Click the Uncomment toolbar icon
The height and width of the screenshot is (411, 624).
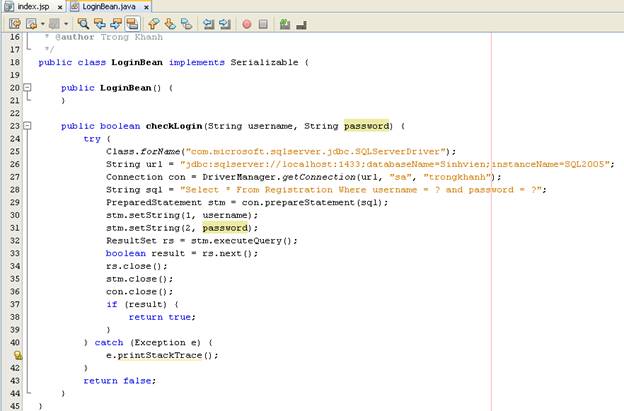(301, 25)
